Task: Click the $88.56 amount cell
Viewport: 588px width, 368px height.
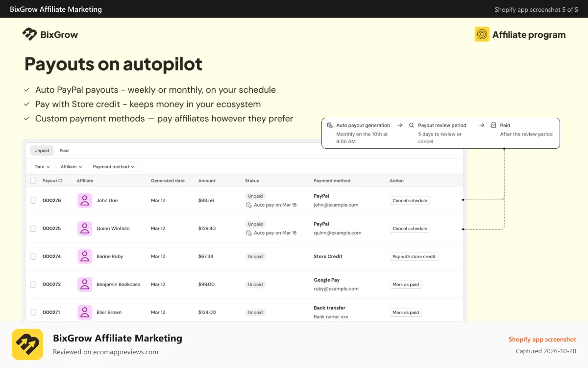Action: click(206, 200)
